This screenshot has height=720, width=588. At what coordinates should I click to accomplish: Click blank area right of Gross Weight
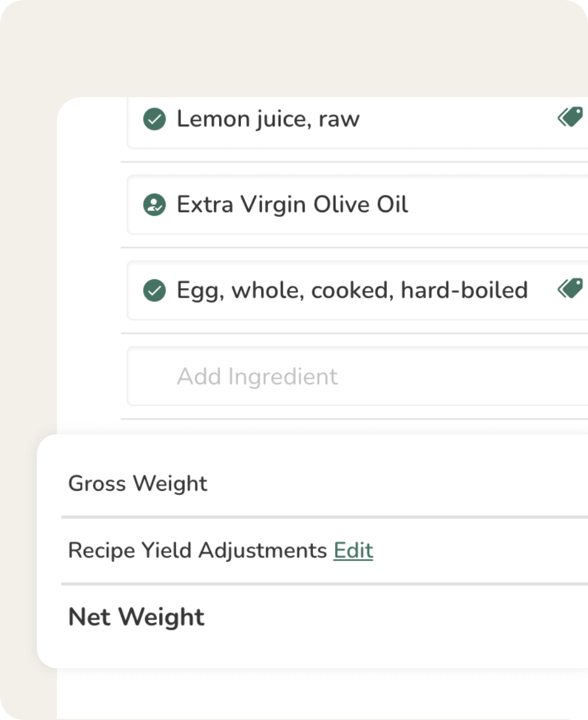coord(404,484)
